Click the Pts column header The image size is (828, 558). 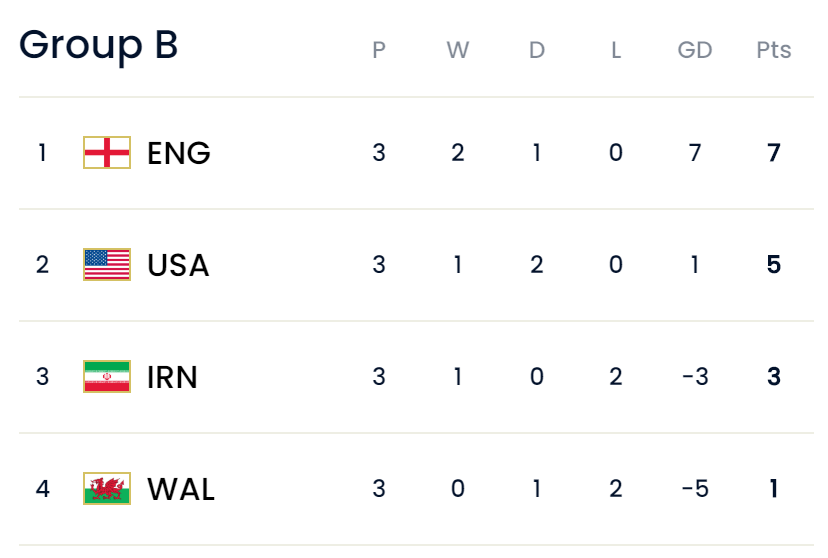(774, 50)
